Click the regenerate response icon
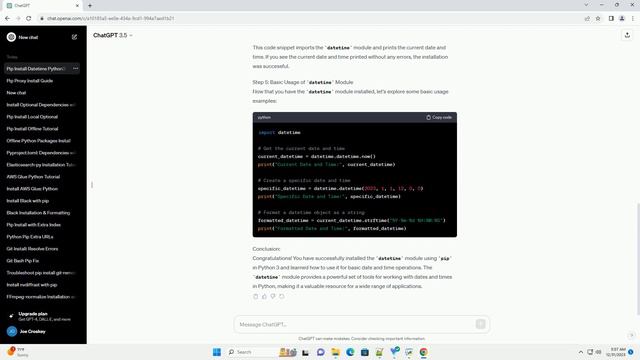 tap(282, 296)
